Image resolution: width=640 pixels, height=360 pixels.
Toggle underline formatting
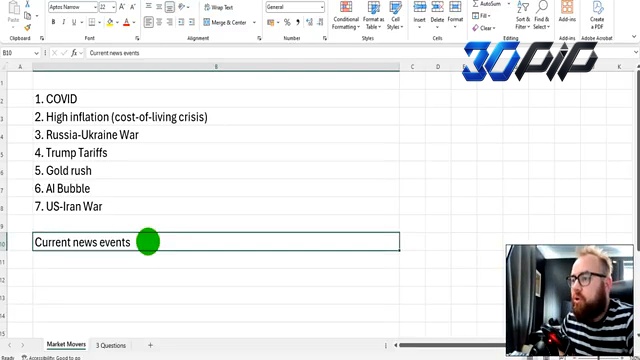74,22
